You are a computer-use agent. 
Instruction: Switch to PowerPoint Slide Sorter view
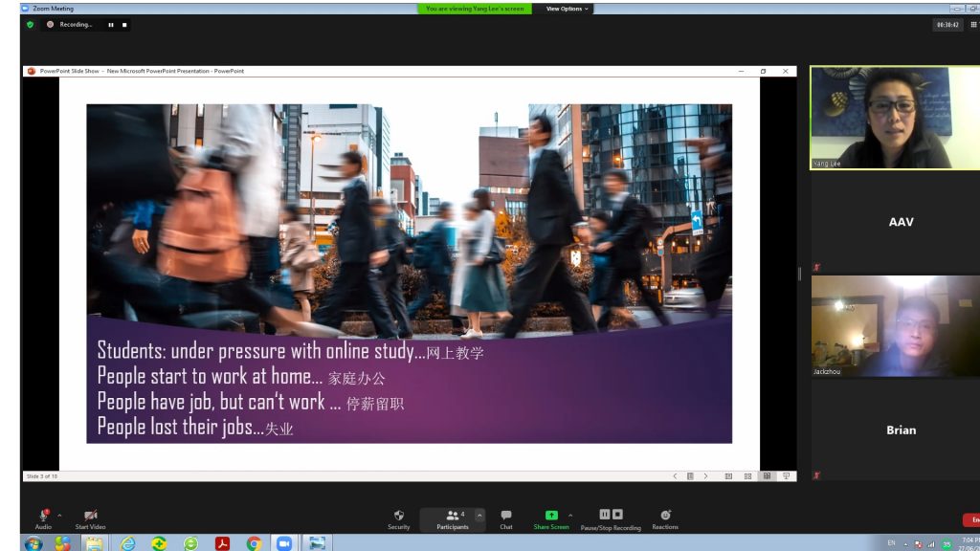[747, 475]
